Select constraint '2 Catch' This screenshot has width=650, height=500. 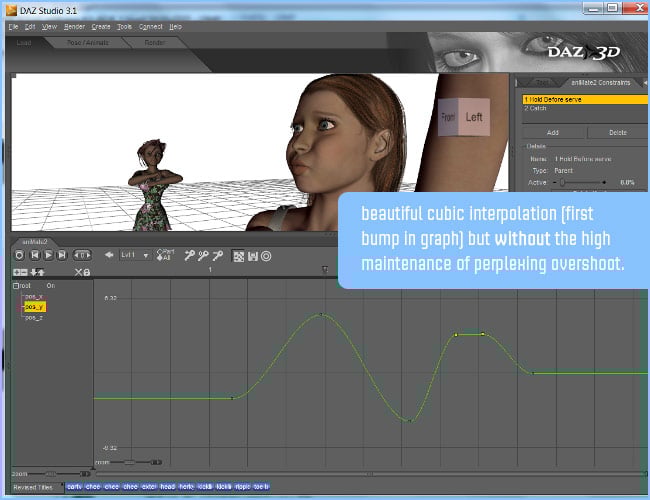point(585,108)
